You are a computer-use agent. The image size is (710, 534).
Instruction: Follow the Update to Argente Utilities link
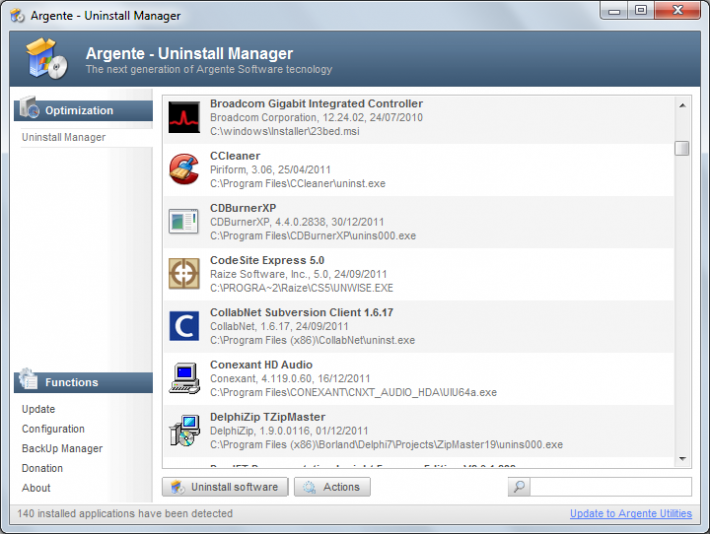631,513
